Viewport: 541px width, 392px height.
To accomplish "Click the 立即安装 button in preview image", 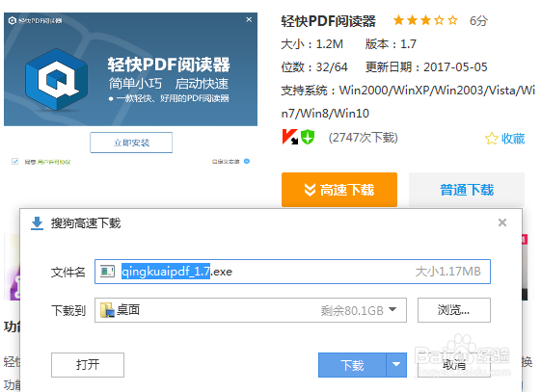I will pos(131,143).
